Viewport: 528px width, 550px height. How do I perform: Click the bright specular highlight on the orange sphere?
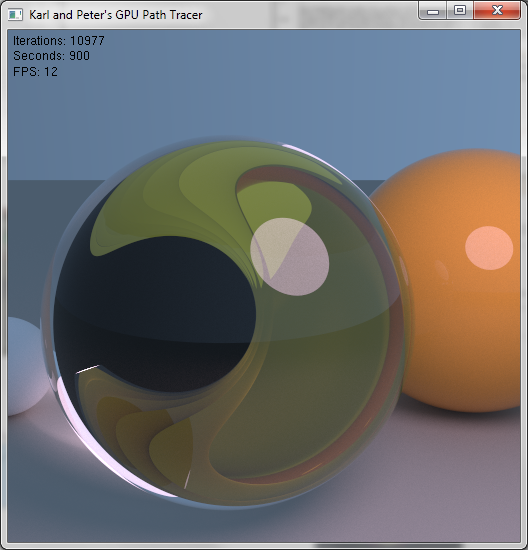click(x=489, y=248)
